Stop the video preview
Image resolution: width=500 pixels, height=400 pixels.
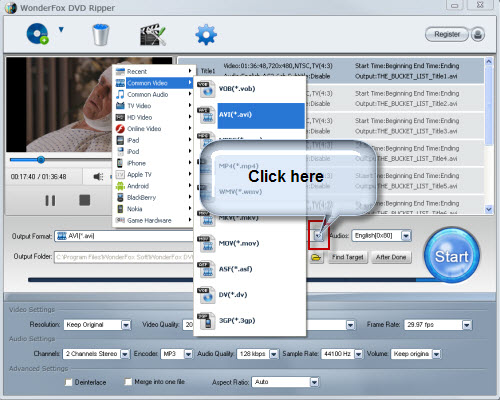click(x=85, y=200)
